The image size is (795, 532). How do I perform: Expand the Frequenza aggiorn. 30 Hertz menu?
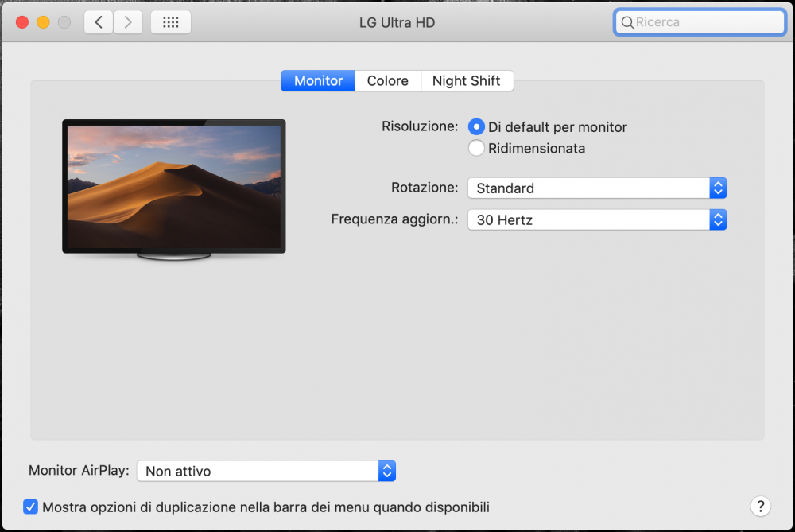pos(597,219)
